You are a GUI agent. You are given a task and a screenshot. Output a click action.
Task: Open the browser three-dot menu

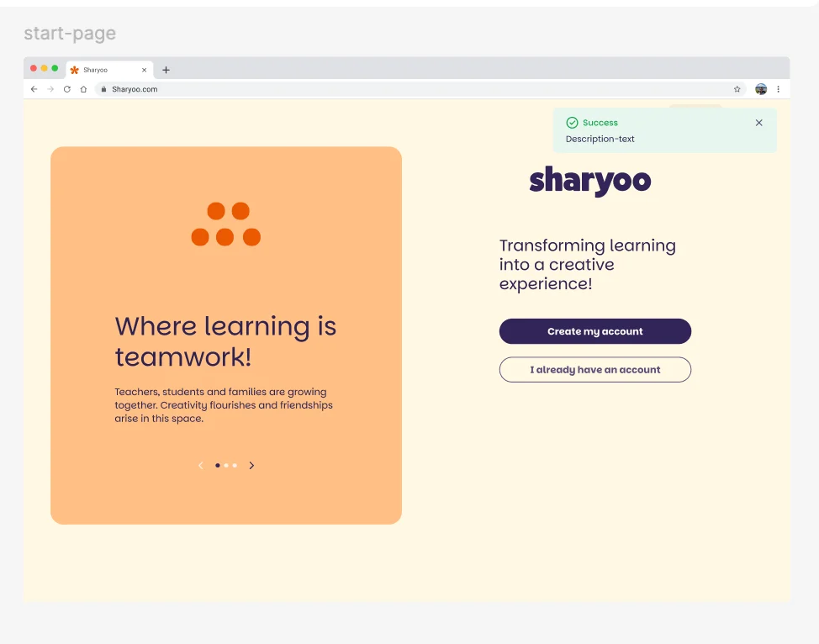tap(779, 89)
